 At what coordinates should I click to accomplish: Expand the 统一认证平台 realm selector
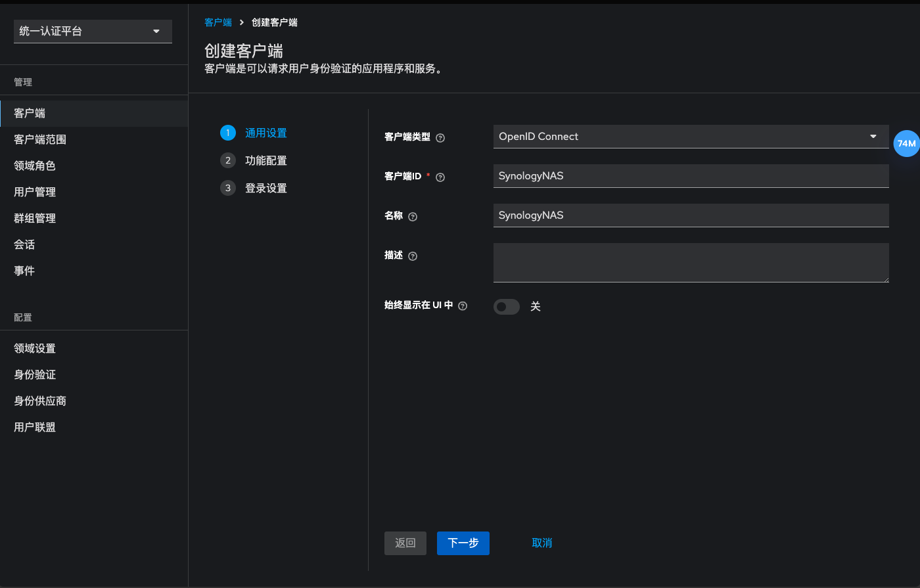[x=93, y=31]
